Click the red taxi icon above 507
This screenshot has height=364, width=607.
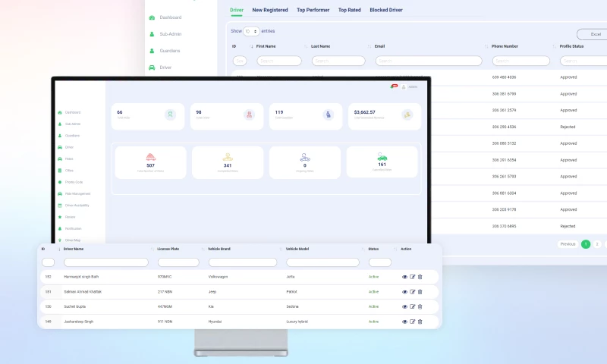coord(150,157)
